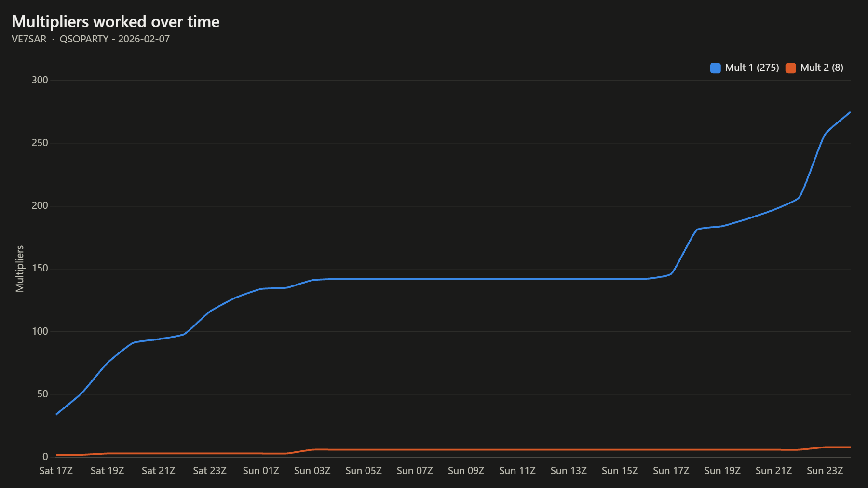Click the Sun 23Z x-axis label

tap(825, 471)
